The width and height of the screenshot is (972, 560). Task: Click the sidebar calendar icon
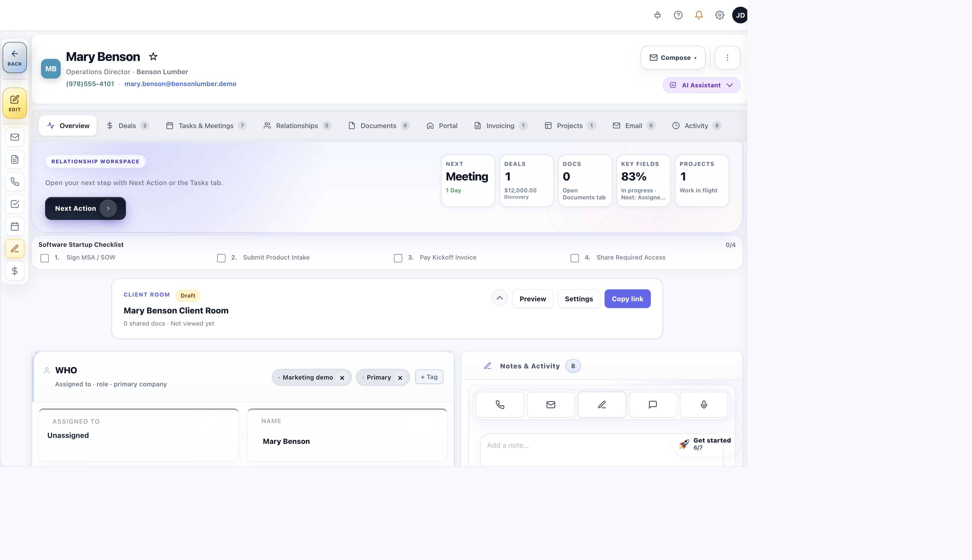[x=15, y=227]
